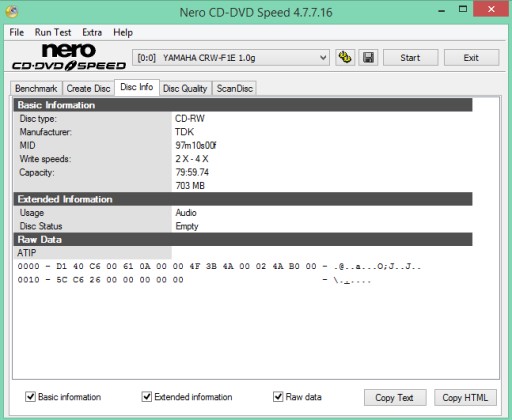Image resolution: width=512 pixels, height=420 pixels.
Task: Click the Disc Status label
Action: (41, 226)
